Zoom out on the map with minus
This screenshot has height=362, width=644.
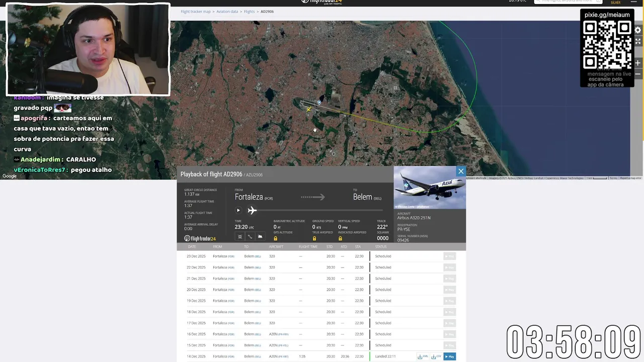pyautogui.click(x=637, y=74)
